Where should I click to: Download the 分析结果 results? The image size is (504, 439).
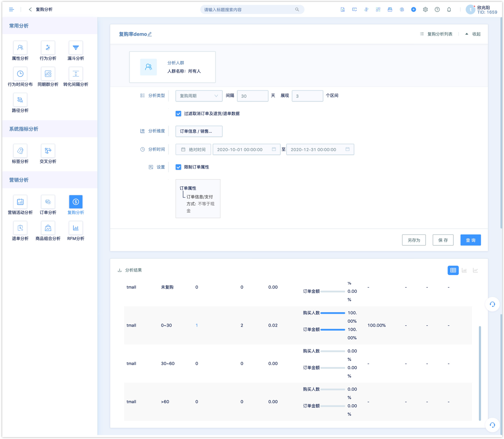click(119, 270)
